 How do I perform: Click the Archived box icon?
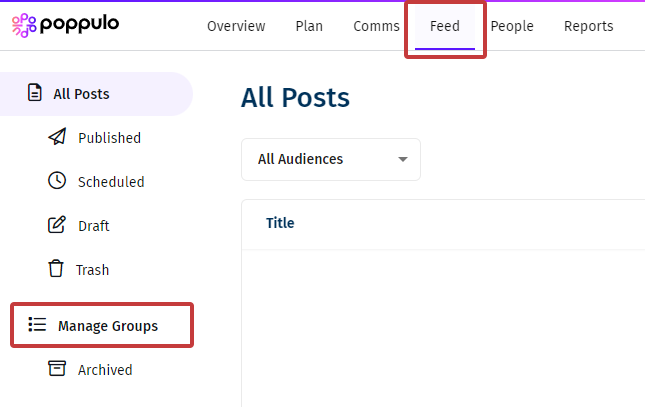[x=57, y=369]
